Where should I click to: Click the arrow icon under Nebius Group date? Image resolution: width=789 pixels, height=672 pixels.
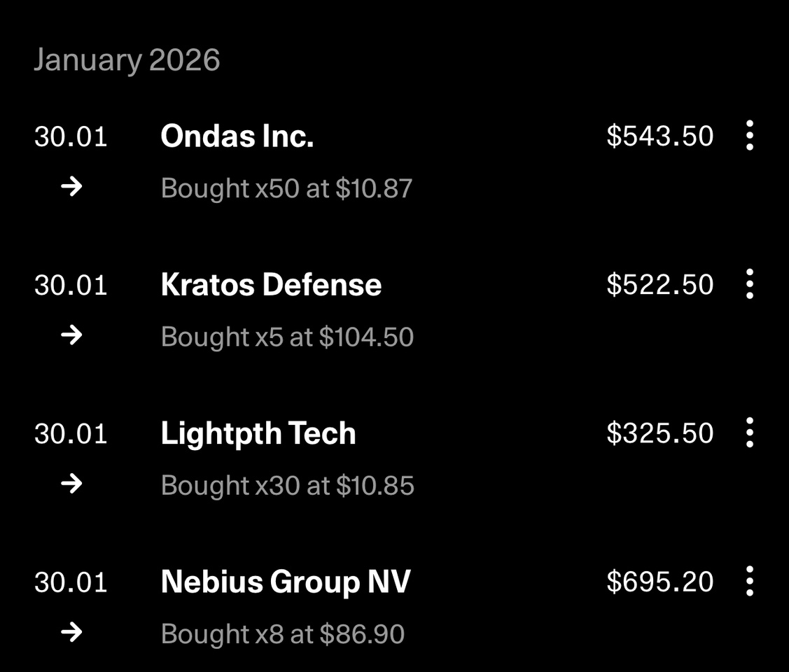71,633
